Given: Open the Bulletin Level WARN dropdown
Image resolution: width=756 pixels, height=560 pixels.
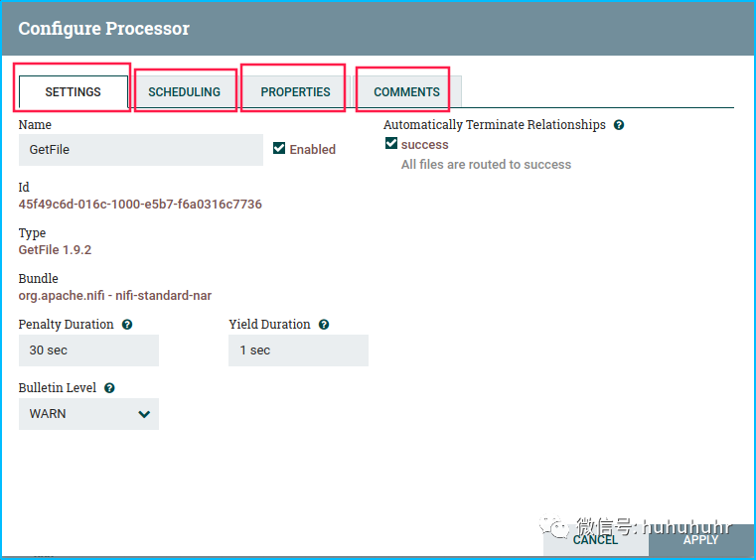Looking at the screenshot, I should [x=88, y=414].
